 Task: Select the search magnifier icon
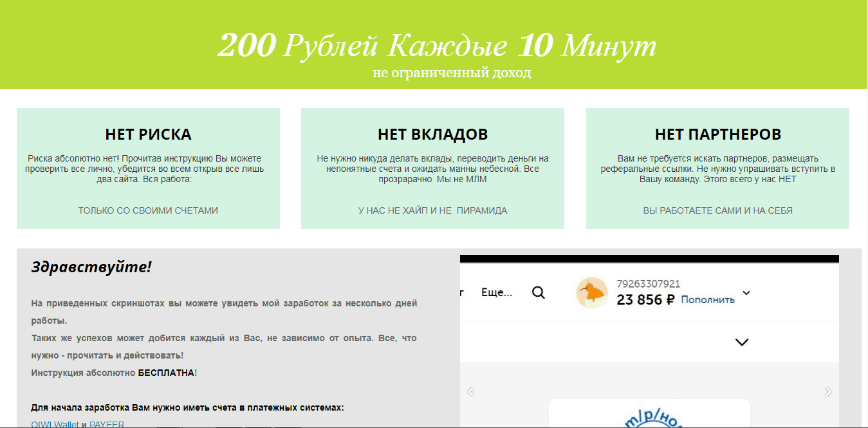click(538, 292)
